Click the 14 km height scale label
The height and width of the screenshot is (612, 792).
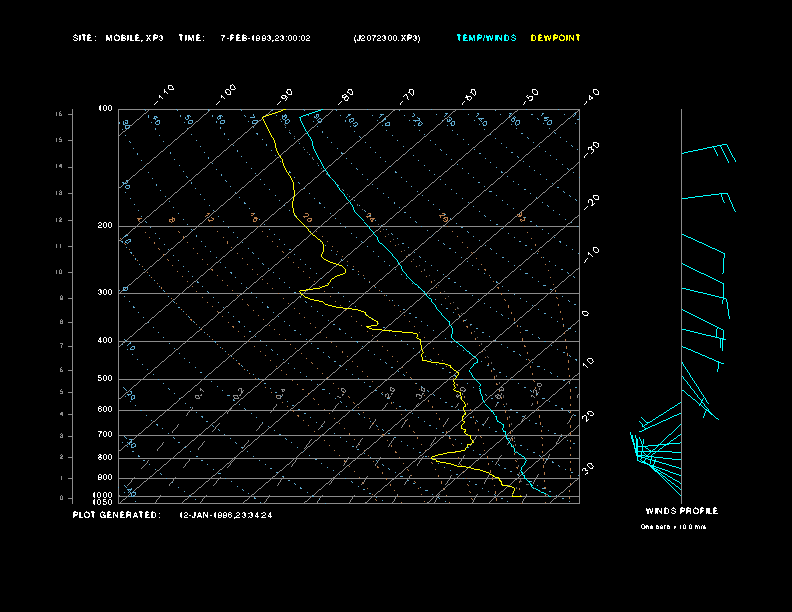click(59, 167)
